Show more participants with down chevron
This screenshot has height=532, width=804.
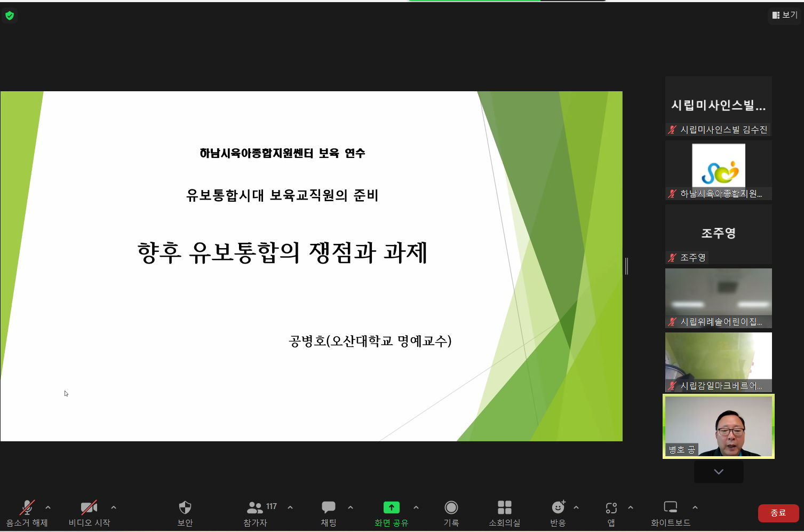(719, 472)
